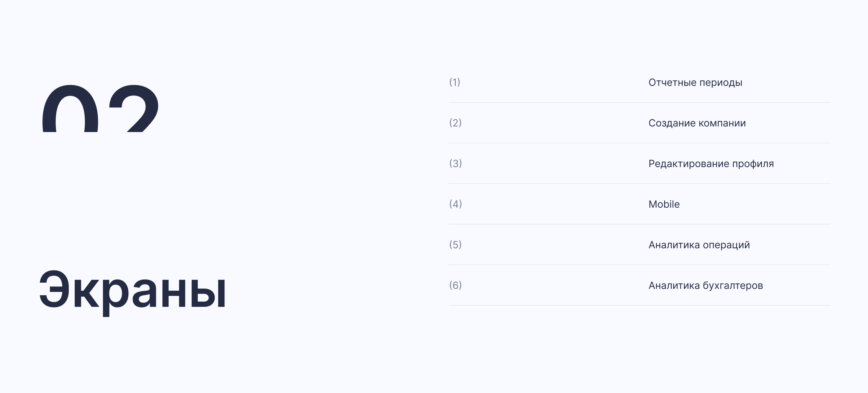Click the "Экраны" heading
This screenshot has height=393, width=868.
[132, 290]
